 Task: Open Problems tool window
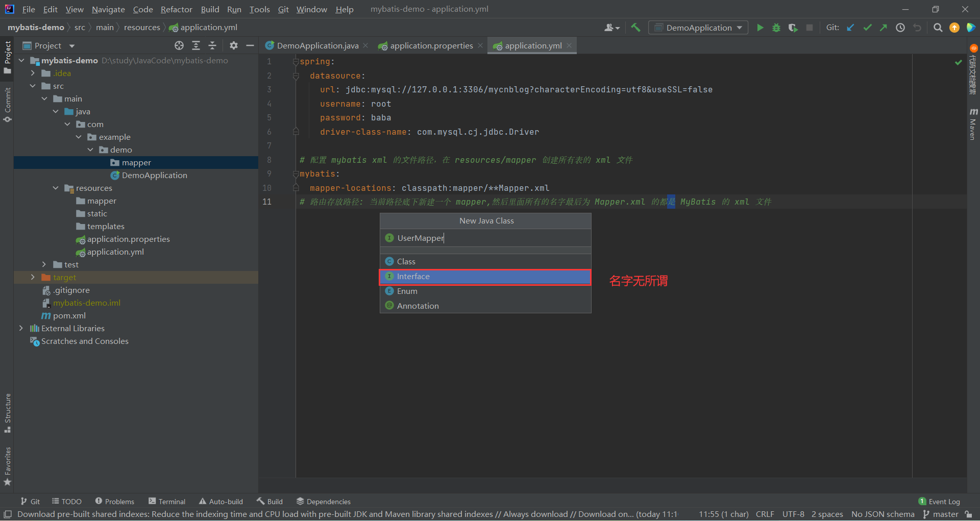[x=114, y=502]
